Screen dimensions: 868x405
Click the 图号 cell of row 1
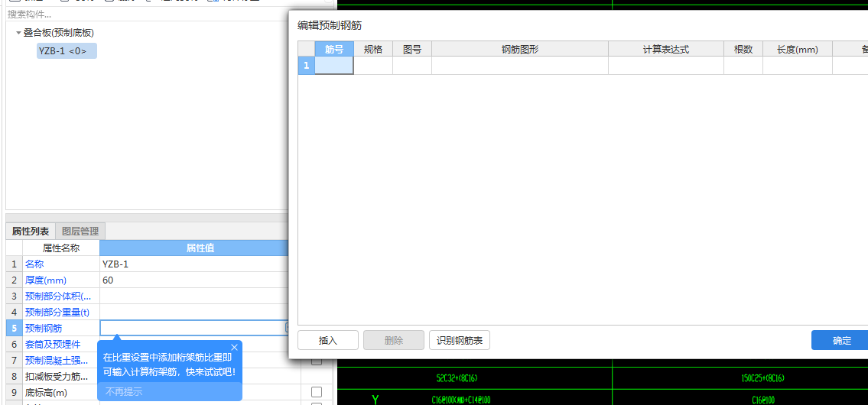pyautogui.click(x=412, y=65)
